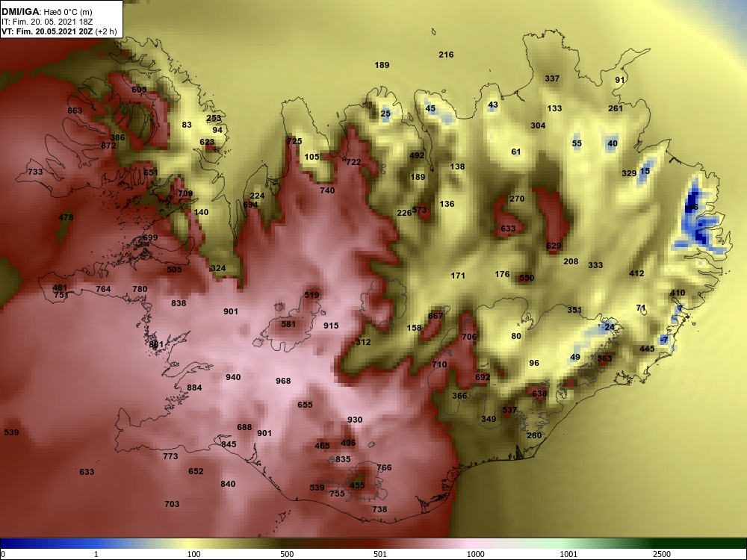Screen dimensions: 747x560
Task: Click the dark blue start of the color scale
Action: [6, 544]
